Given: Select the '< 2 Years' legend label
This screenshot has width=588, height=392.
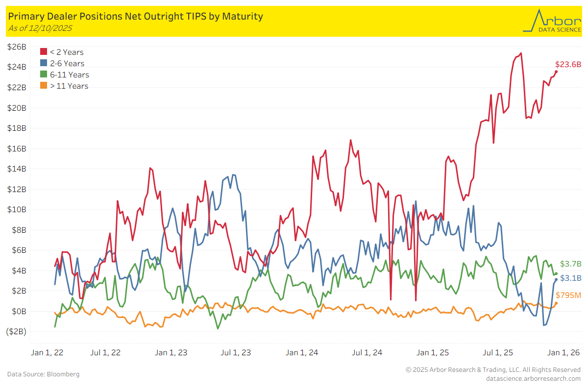Looking at the screenshot, I should coord(67,52).
